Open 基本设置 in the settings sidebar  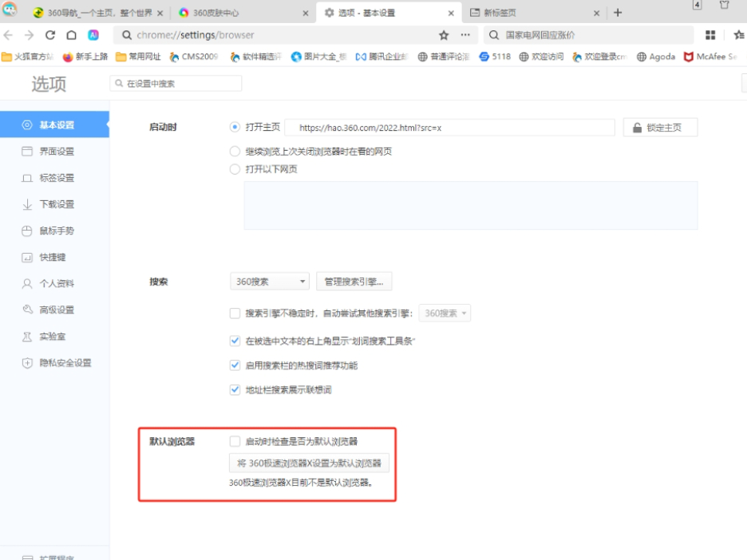(x=54, y=124)
